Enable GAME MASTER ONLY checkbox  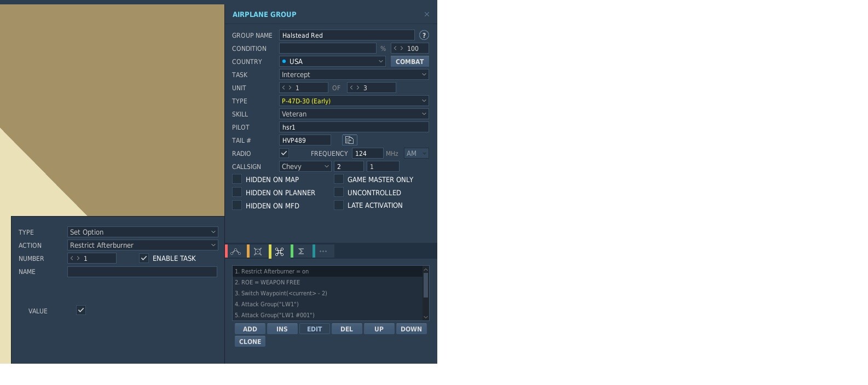[x=339, y=179]
